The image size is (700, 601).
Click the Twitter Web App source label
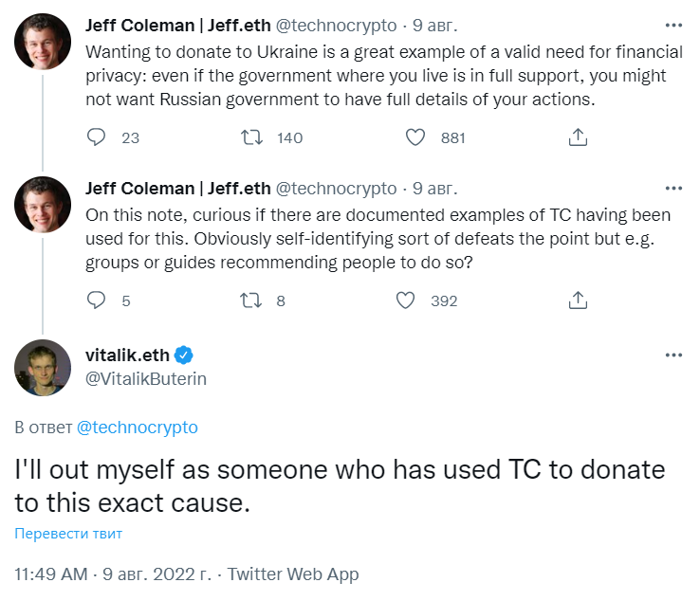(293, 574)
